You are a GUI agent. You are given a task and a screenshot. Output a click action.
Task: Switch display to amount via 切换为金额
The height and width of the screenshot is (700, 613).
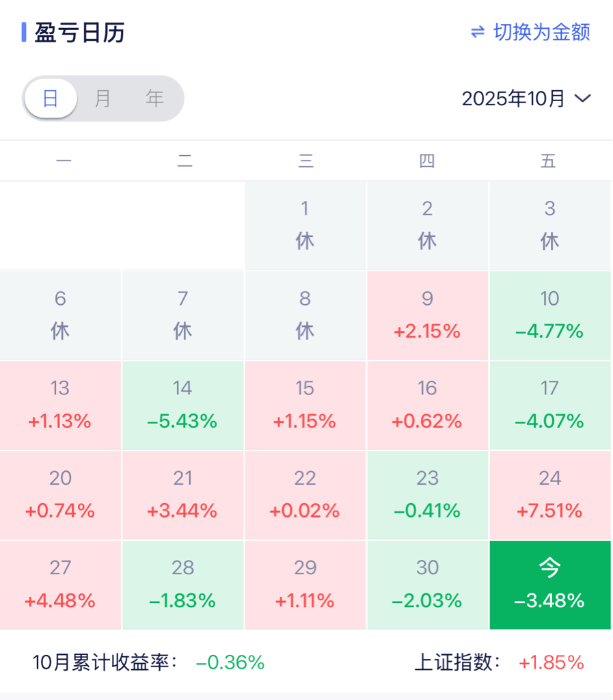(541, 32)
